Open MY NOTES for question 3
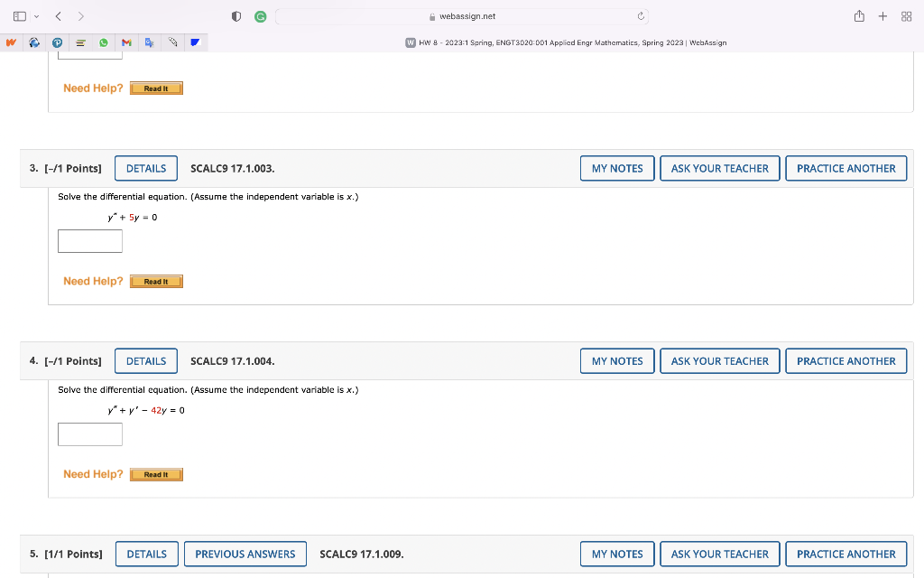The height and width of the screenshot is (578, 924). 616,168
